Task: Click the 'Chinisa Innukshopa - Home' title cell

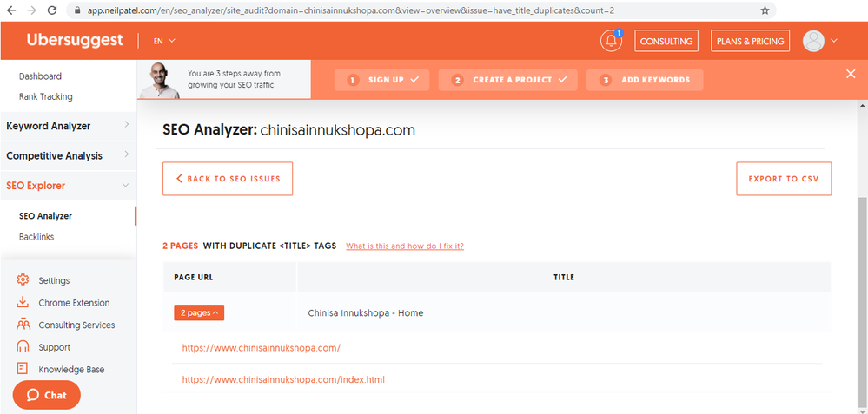Action: coord(365,312)
